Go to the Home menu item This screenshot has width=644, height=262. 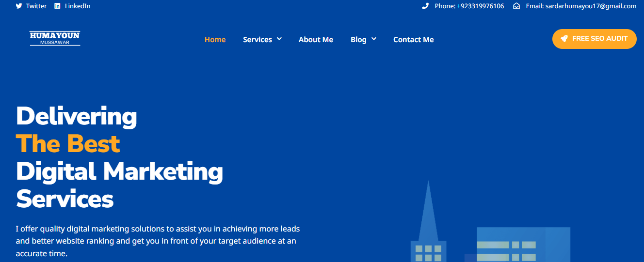point(215,40)
